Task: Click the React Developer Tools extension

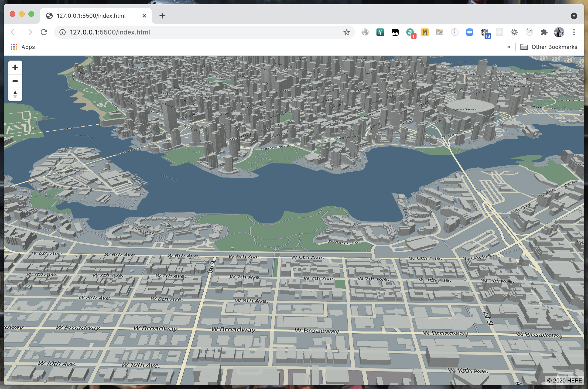Action: coord(499,32)
